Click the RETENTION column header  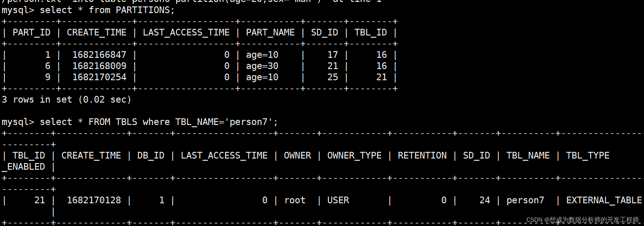[x=422, y=156]
